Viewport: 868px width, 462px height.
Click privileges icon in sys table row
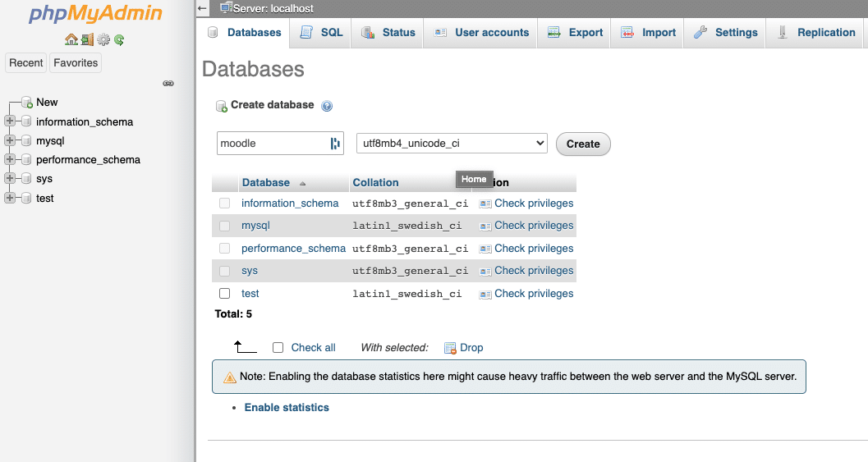tap(485, 271)
